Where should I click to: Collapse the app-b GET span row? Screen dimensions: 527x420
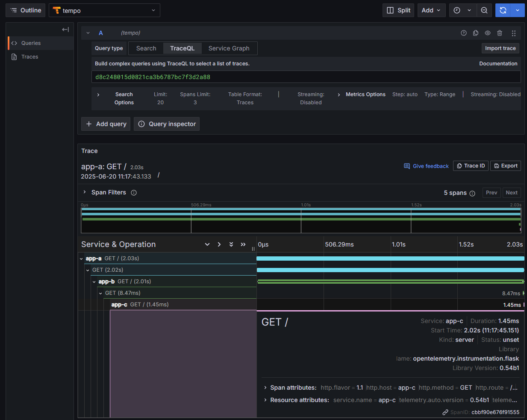[94, 282]
